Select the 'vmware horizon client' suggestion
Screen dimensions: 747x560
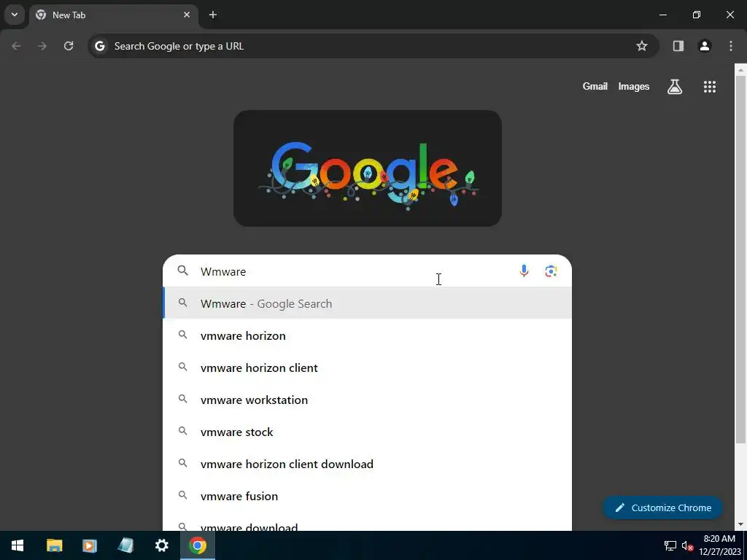368,367
